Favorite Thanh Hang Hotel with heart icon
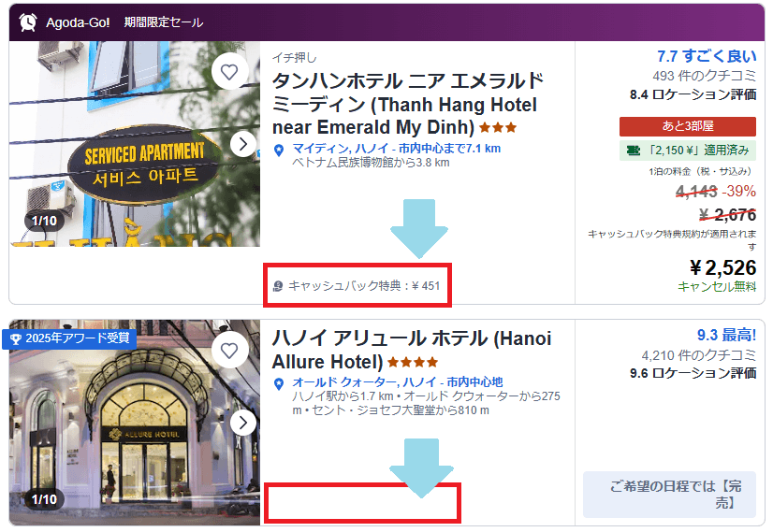This screenshot has width=773, height=532. [229, 72]
